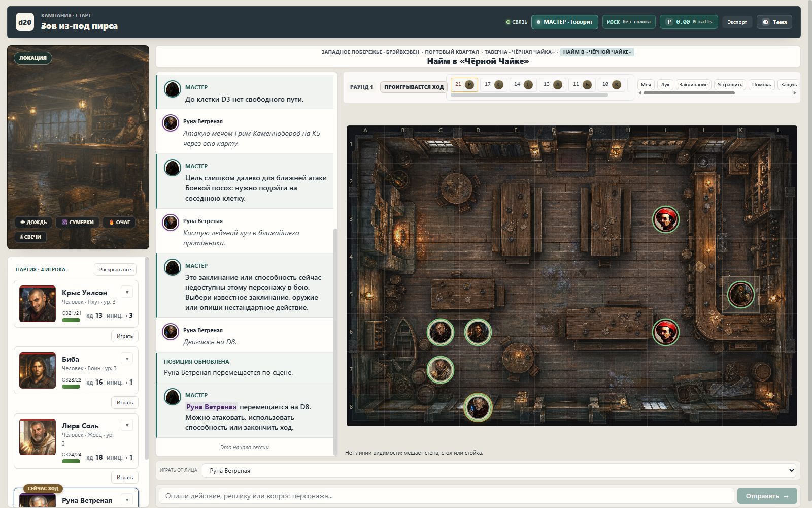Screen dimensions: 812x508
Task: Click Крыс Уилсон's green health bar
Action: (x=71, y=320)
